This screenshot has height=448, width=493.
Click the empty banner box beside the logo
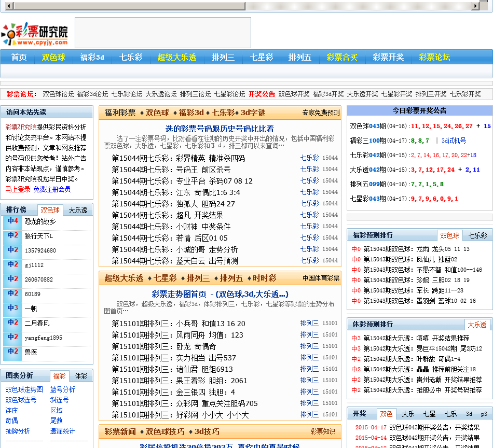pos(162,33)
